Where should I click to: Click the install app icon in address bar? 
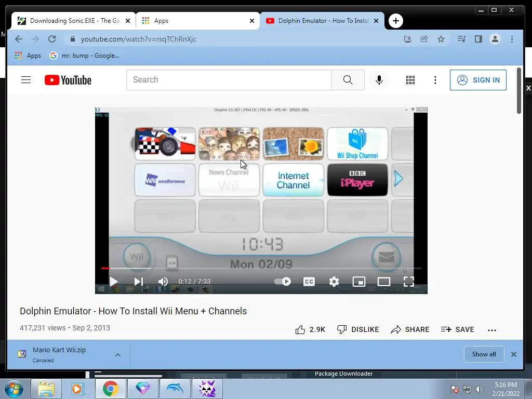407,39
